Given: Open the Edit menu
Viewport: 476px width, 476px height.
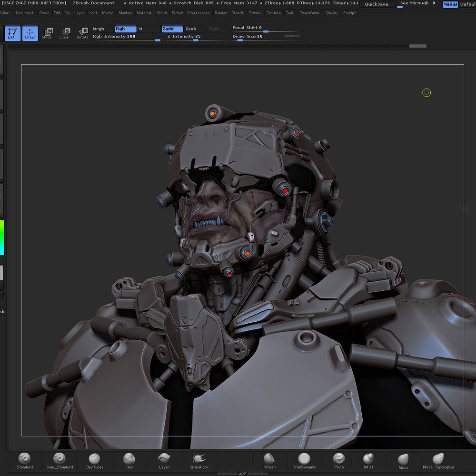Looking at the screenshot, I should click(x=57, y=13).
